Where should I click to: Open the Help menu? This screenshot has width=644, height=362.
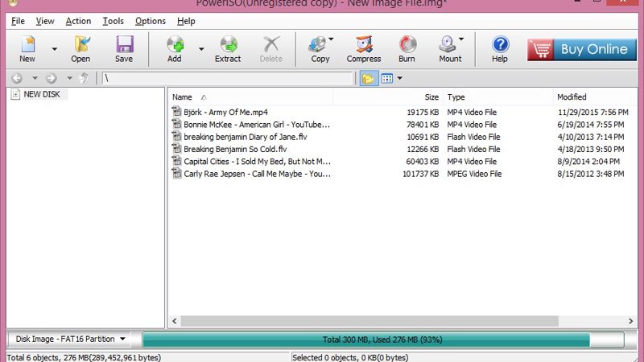pos(186,21)
